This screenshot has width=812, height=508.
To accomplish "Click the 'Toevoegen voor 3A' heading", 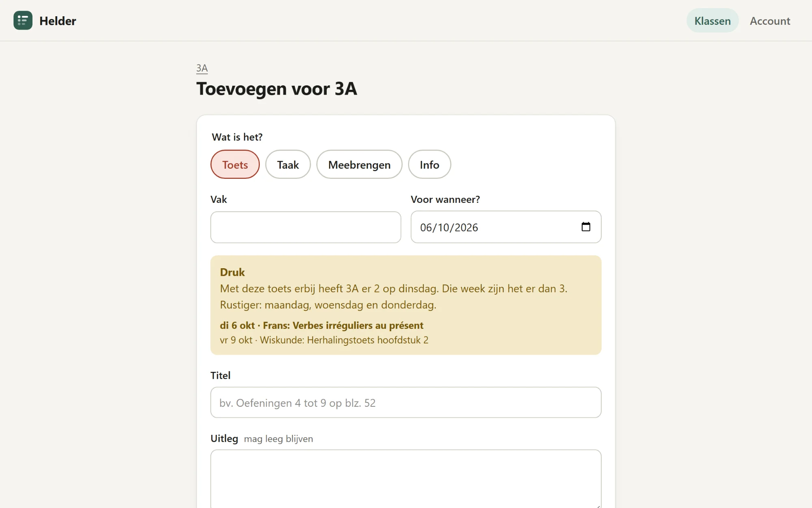I will coord(276,89).
